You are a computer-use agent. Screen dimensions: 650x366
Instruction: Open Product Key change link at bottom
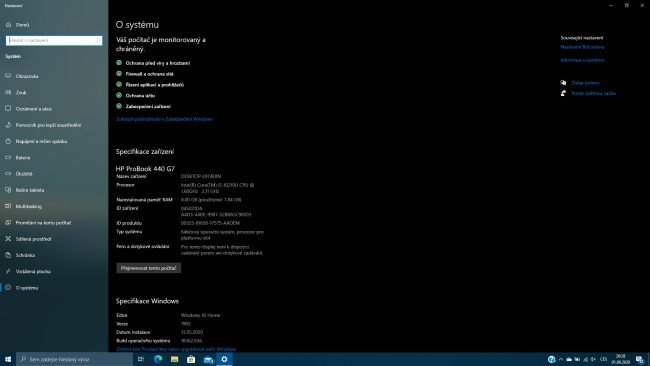tap(176, 349)
